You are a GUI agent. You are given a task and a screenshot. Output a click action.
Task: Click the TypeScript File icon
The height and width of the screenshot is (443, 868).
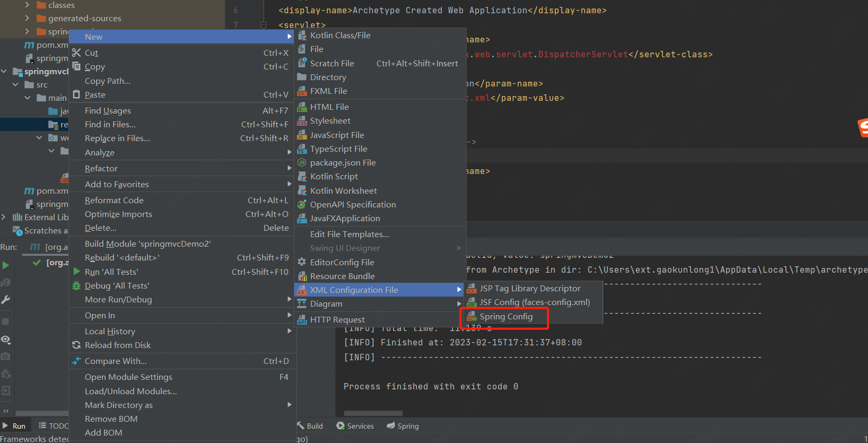tap(302, 149)
